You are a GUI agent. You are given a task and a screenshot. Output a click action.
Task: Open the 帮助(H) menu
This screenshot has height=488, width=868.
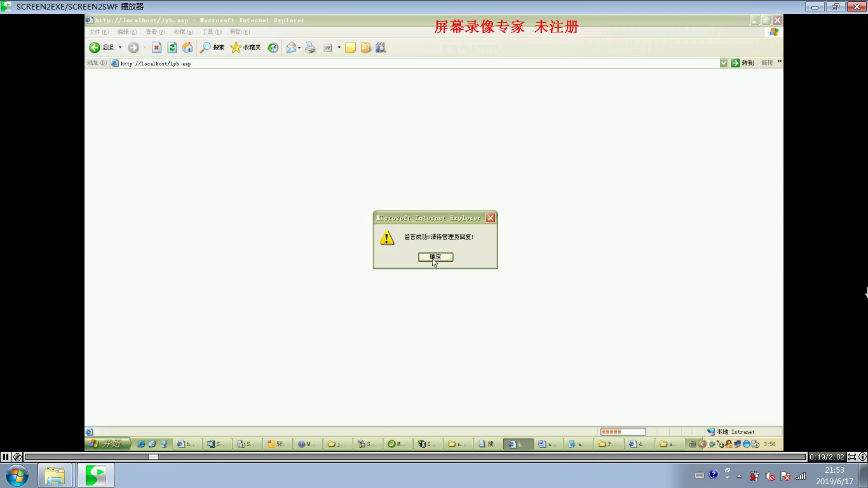(240, 32)
